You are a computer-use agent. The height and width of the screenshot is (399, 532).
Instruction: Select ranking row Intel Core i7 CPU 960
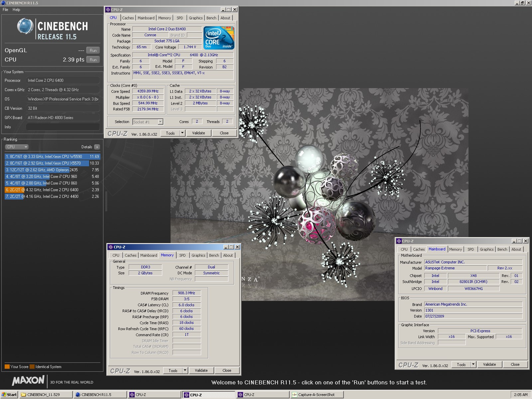pos(52,177)
